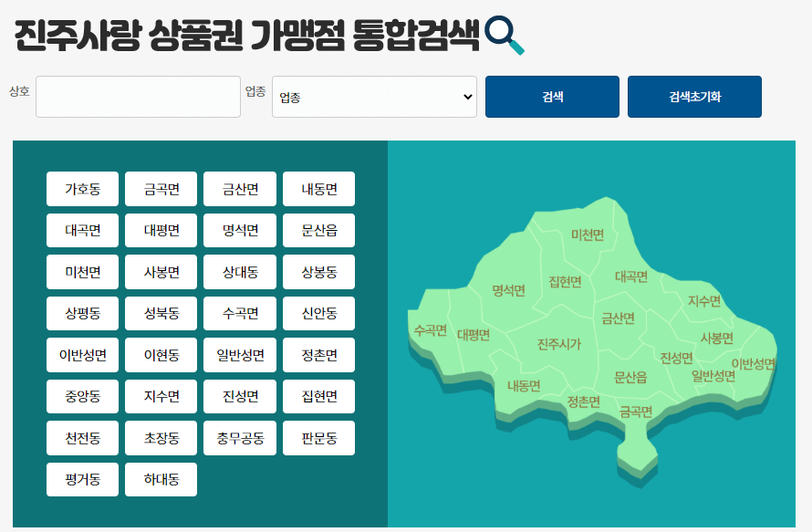The width and height of the screenshot is (812, 532).
Task: Click the 충무공동 district button
Action: click(x=239, y=437)
